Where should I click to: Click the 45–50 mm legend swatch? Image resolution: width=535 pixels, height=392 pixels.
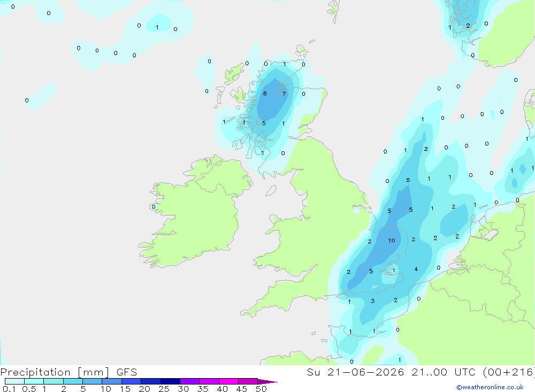click(248, 381)
